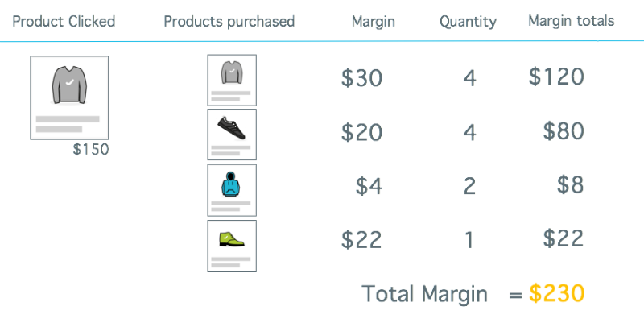644x323 pixels.
Task: Click the Margin column header
Action: coord(374,21)
